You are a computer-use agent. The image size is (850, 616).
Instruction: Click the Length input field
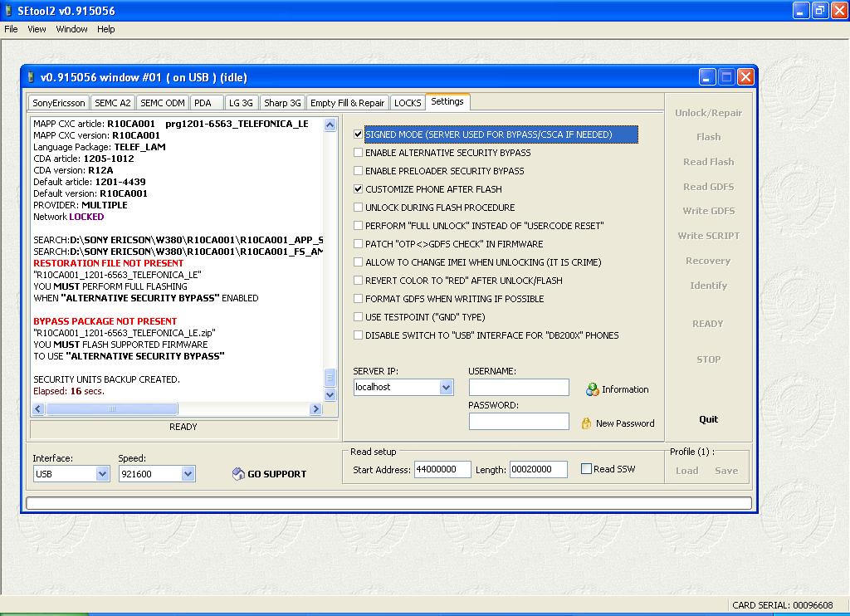coord(538,470)
